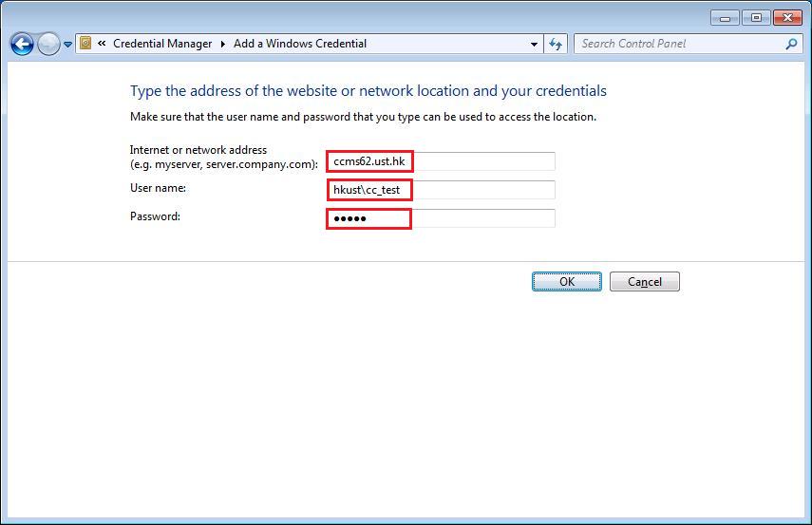The width and height of the screenshot is (812, 525).
Task: Click the Forward navigation arrow button
Action: [48, 44]
